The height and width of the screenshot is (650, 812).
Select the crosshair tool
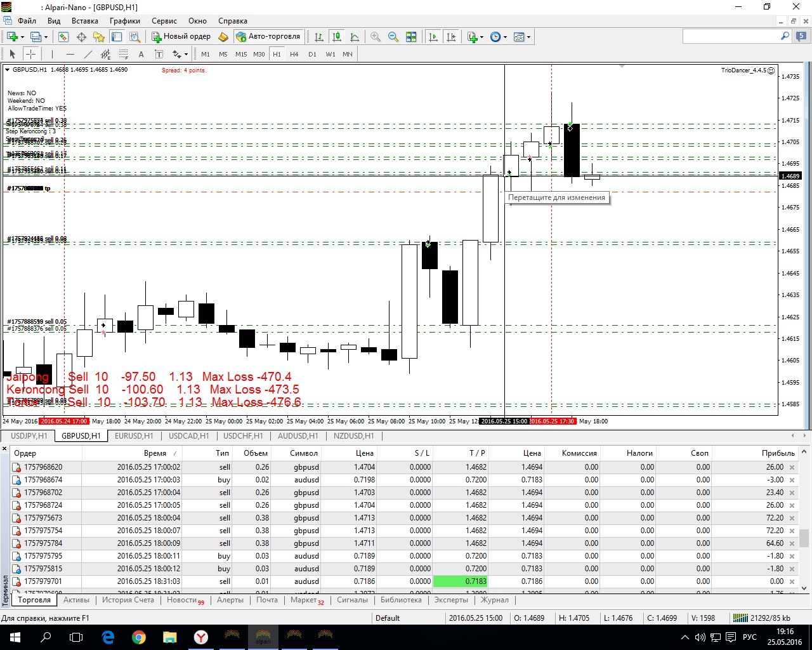(x=30, y=54)
